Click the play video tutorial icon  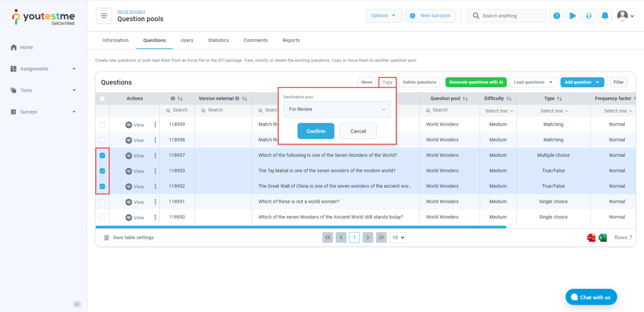click(573, 16)
